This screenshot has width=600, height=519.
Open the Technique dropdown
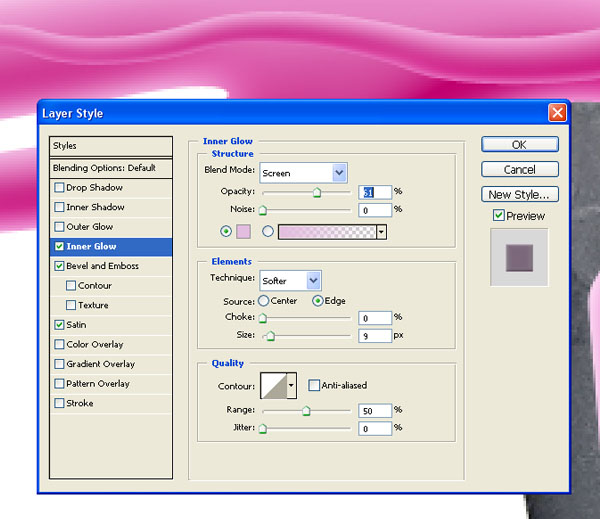(x=290, y=281)
